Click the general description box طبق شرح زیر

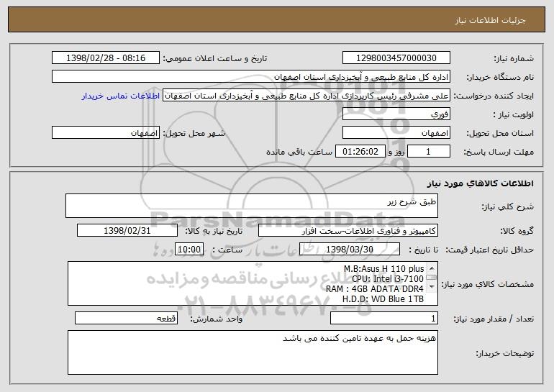252,206
